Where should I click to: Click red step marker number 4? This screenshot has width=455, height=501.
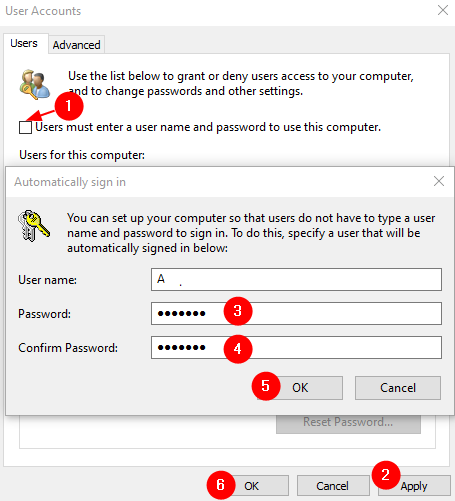(x=238, y=349)
